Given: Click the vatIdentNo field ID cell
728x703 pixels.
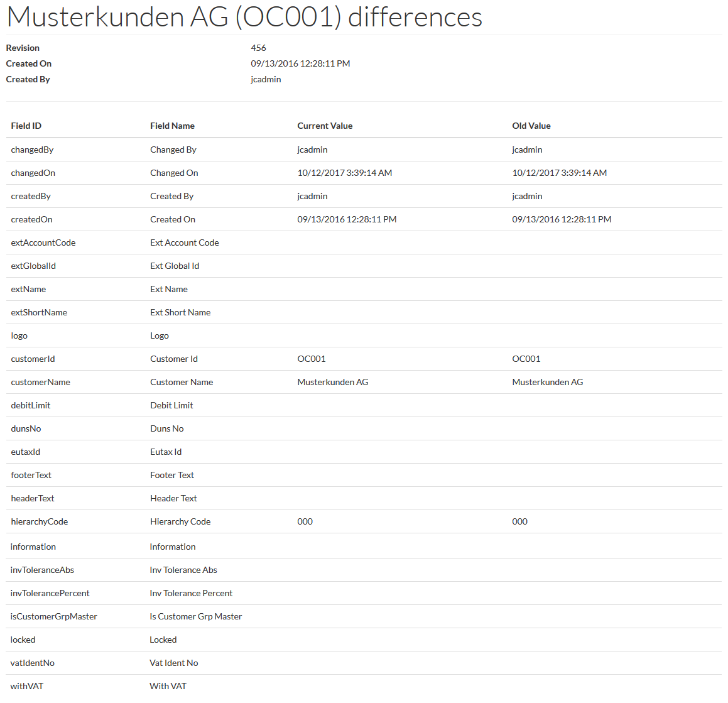Looking at the screenshot, I should (x=33, y=663).
